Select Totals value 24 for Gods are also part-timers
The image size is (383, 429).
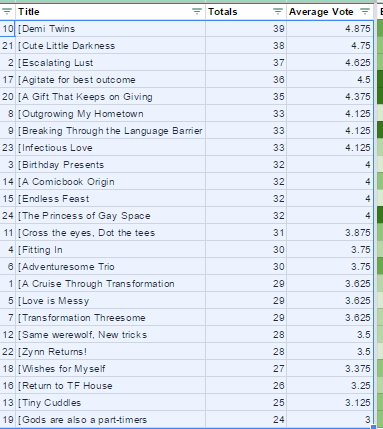pos(246,420)
